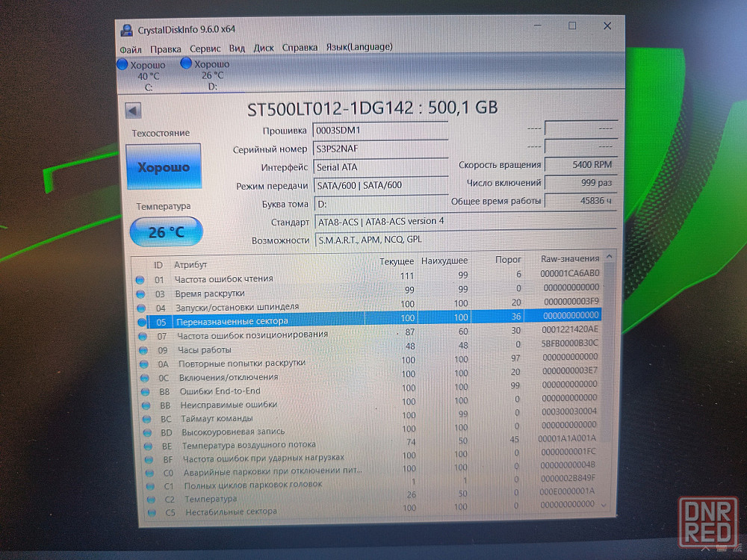The width and height of the screenshot is (747, 560).
Task: Click the Режим передачи SATA/600 field
Action: coord(380,185)
